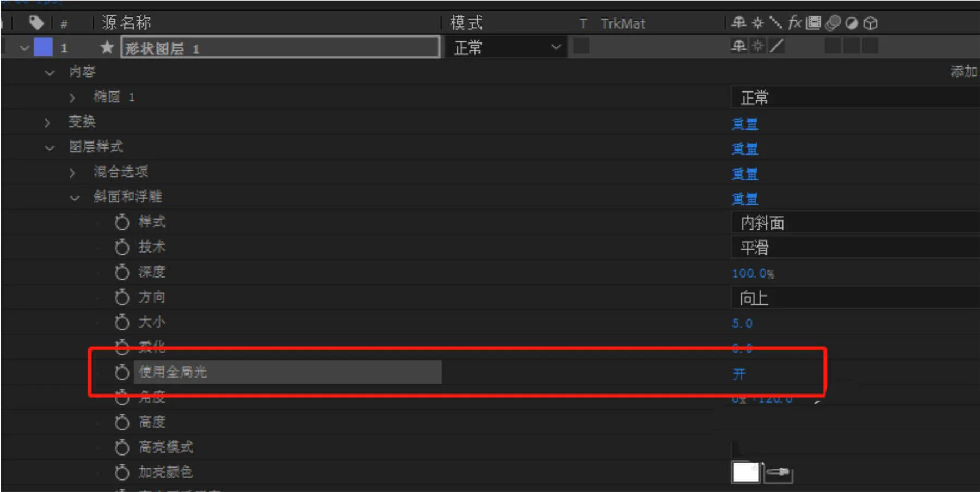Viewport: 980px width, 492px height.
Task: Collapse the 斜面和浮雕 section
Action: pos(75,198)
